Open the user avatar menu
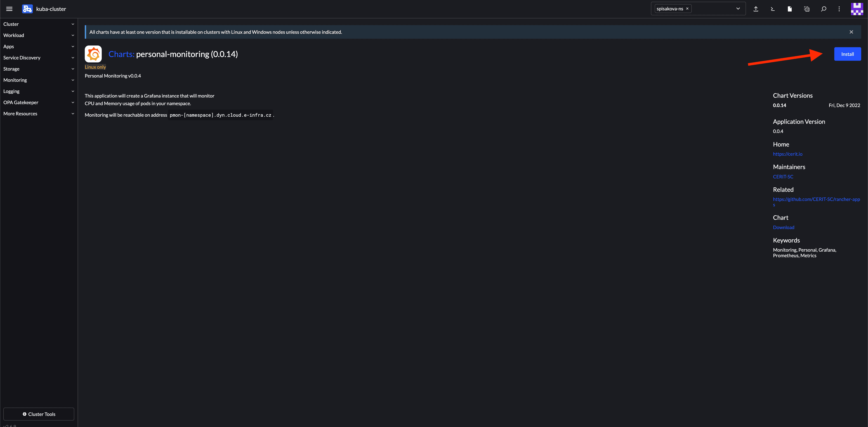The image size is (868, 427). pyautogui.click(x=856, y=9)
